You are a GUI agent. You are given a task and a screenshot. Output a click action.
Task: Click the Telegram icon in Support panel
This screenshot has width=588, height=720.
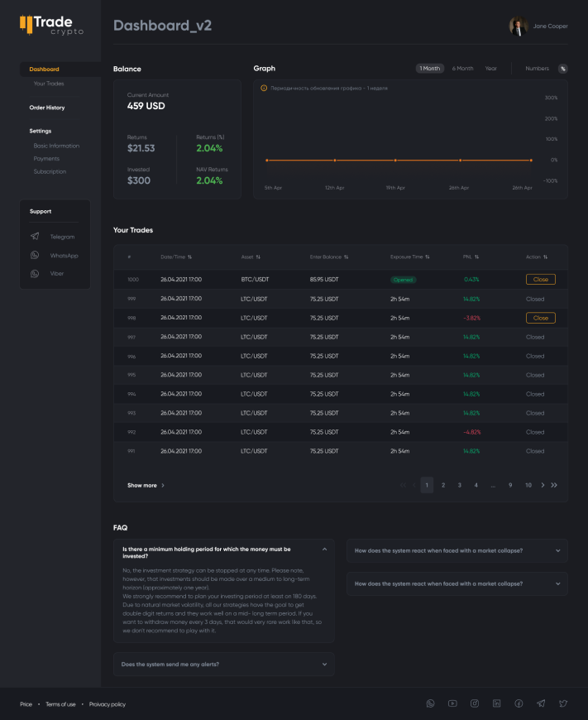tap(35, 237)
